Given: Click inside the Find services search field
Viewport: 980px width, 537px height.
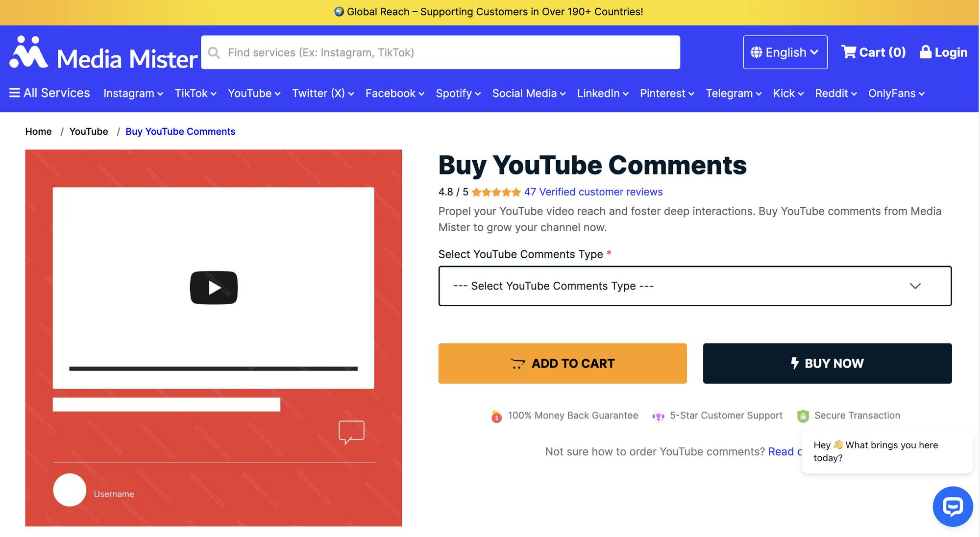Looking at the screenshot, I should pos(441,52).
